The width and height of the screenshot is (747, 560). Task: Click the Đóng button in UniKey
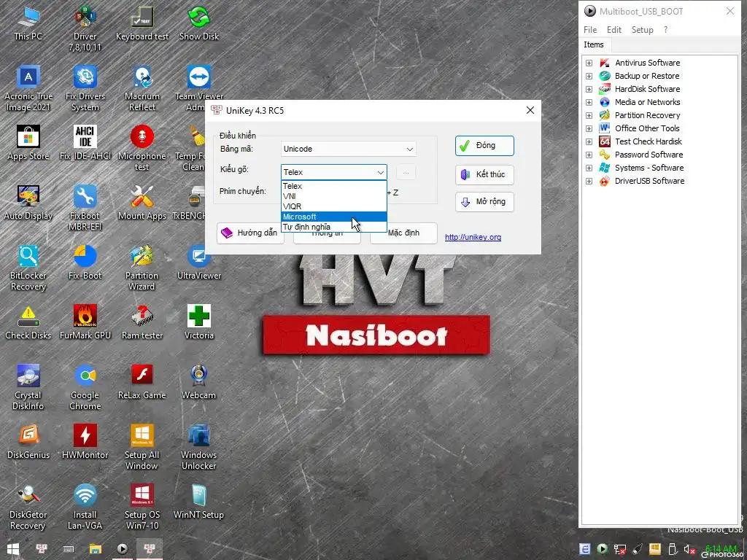coord(484,146)
